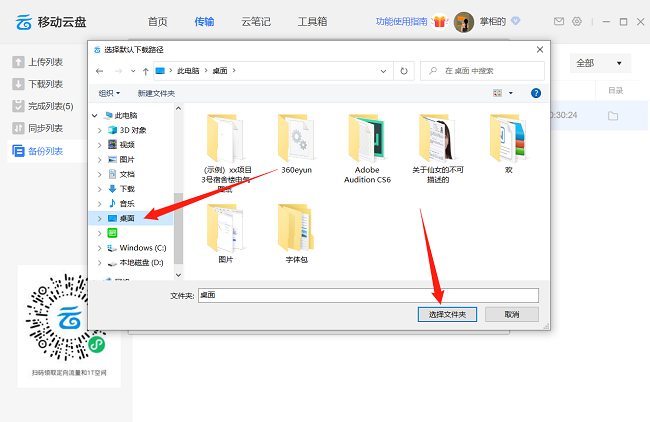Click the 文件夹 name input field
The height and width of the screenshot is (422, 650).
[x=367, y=295]
